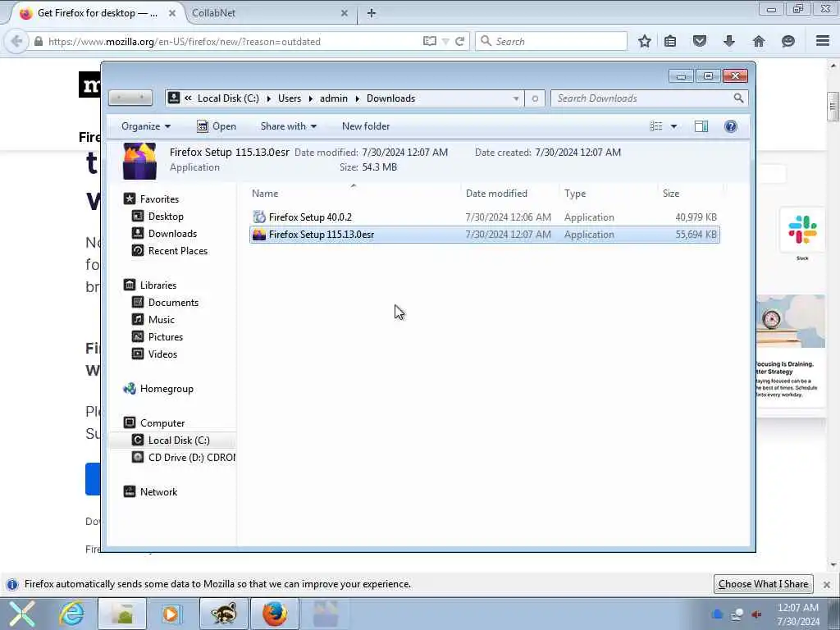Open the Firefox hamburger menu
Image resolution: width=840 pixels, height=630 pixels.
823,41
